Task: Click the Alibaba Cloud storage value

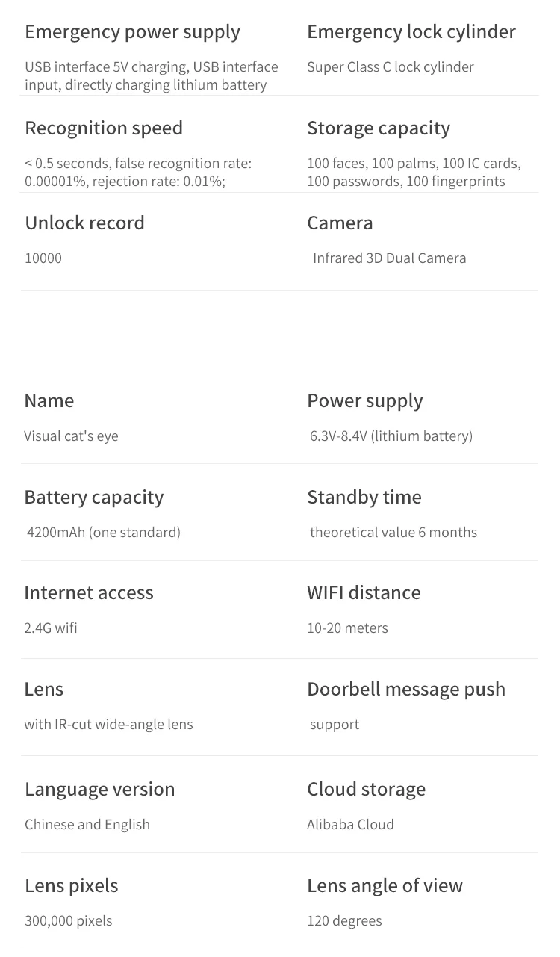Action: pyautogui.click(x=350, y=825)
